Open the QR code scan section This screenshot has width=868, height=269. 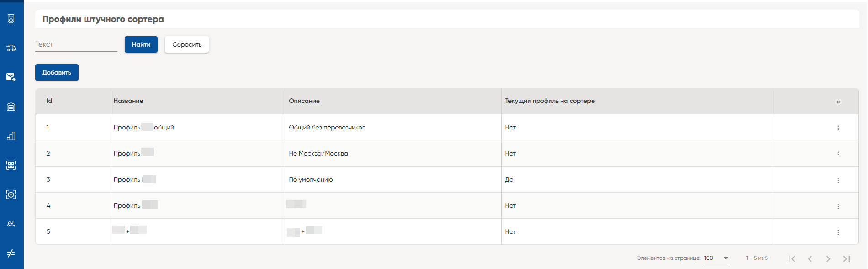(11, 165)
